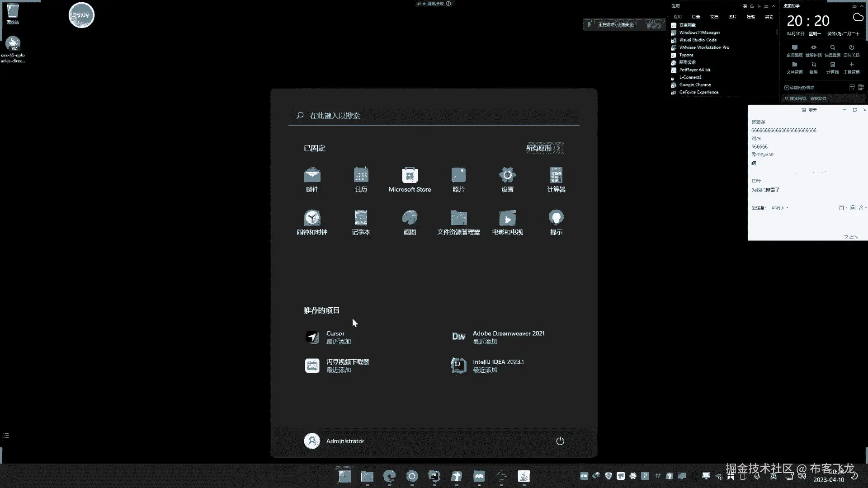Open Visual Studio Code from app list
Viewport: 868px width, 488px height.
click(x=698, y=40)
